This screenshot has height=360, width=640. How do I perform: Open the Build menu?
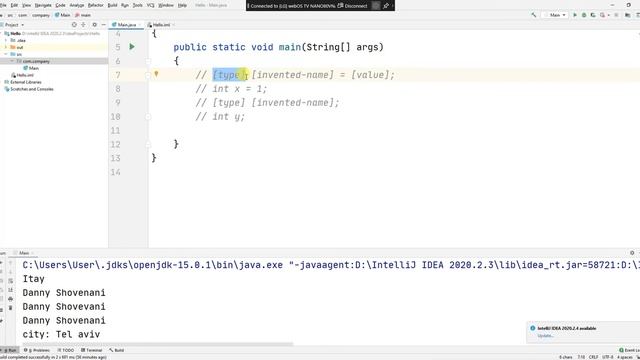pyautogui.click(x=112, y=5)
